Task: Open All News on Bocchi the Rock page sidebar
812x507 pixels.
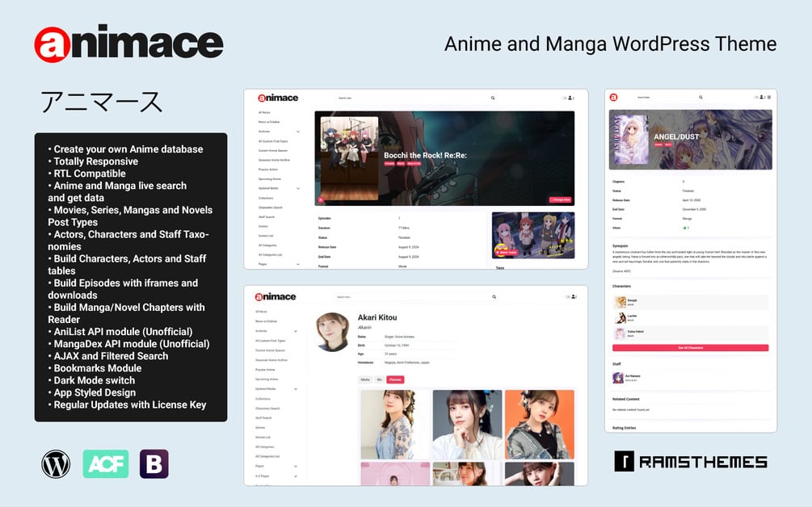Action: pos(264,112)
